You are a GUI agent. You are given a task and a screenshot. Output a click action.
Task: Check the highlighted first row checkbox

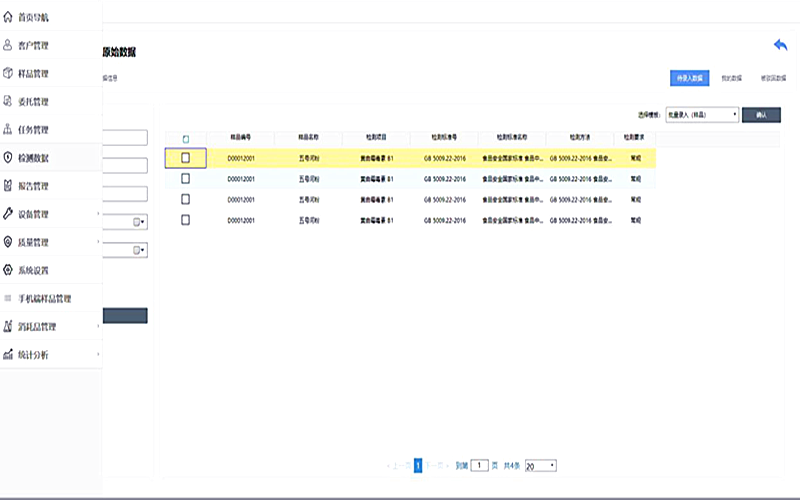coord(185,158)
